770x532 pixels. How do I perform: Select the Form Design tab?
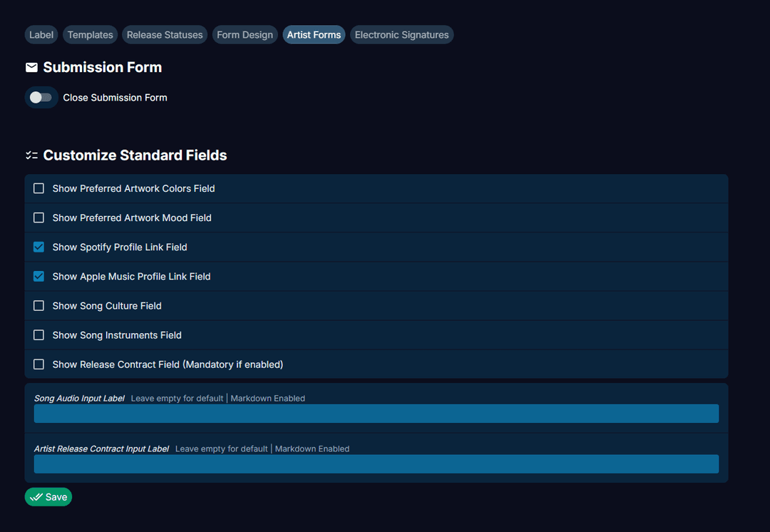[245, 34]
